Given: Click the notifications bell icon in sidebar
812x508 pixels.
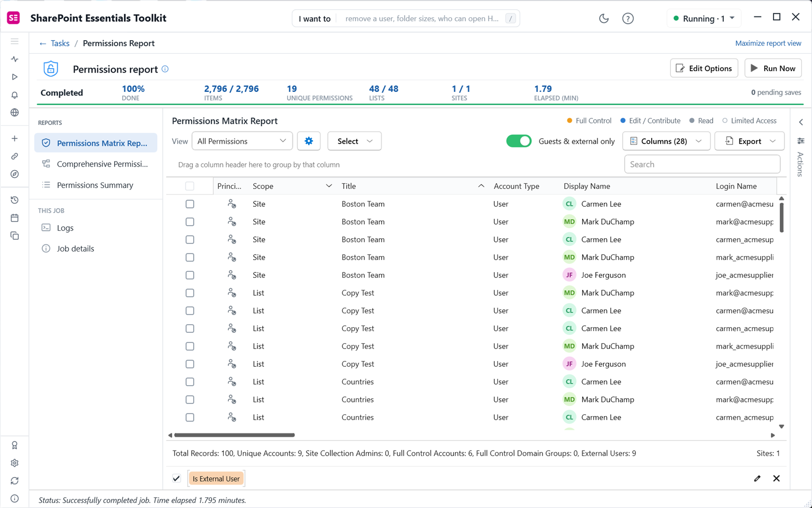Looking at the screenshot, I should coord(15,95).
